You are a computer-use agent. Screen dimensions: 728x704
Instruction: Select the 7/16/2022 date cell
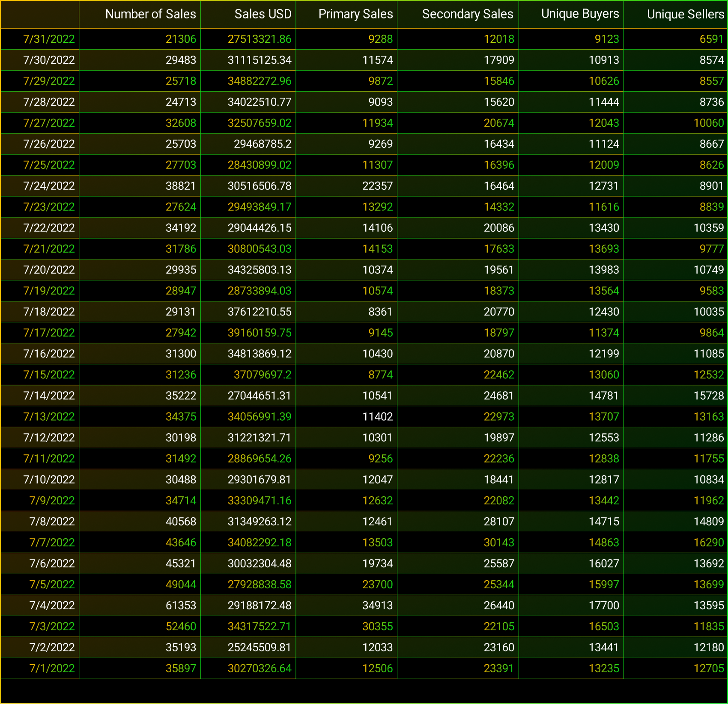point(40,354)
